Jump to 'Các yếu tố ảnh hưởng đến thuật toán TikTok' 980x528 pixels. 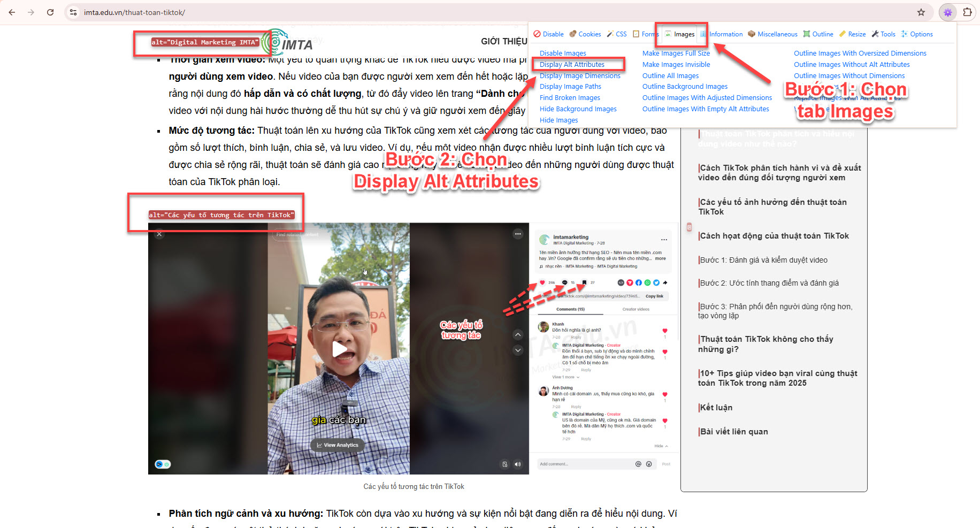point(772,207)
